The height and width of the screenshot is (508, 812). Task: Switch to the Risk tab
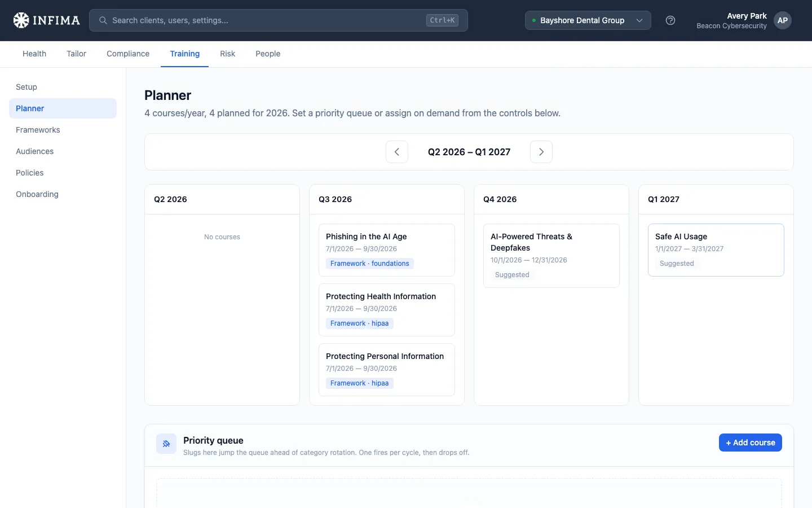(227, 54)
